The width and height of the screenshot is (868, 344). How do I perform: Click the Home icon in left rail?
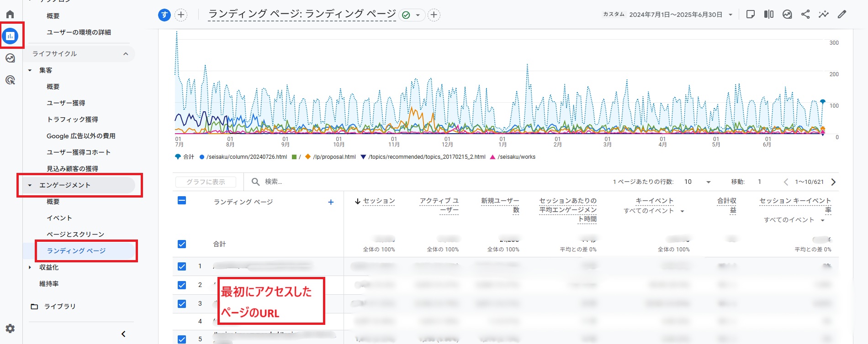10,14
